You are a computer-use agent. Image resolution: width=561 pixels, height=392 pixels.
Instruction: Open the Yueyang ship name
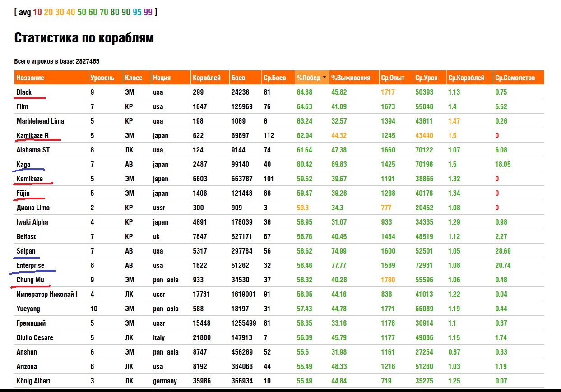click(28, 309)
